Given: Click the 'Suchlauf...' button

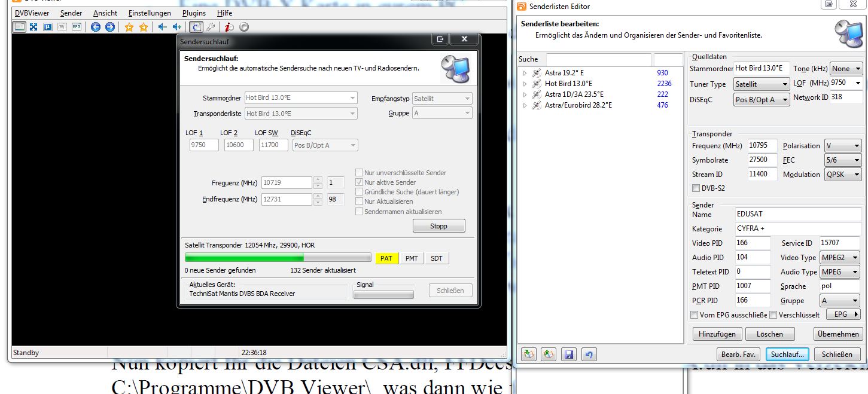Looking at the screenshot, I should point(787,355).
